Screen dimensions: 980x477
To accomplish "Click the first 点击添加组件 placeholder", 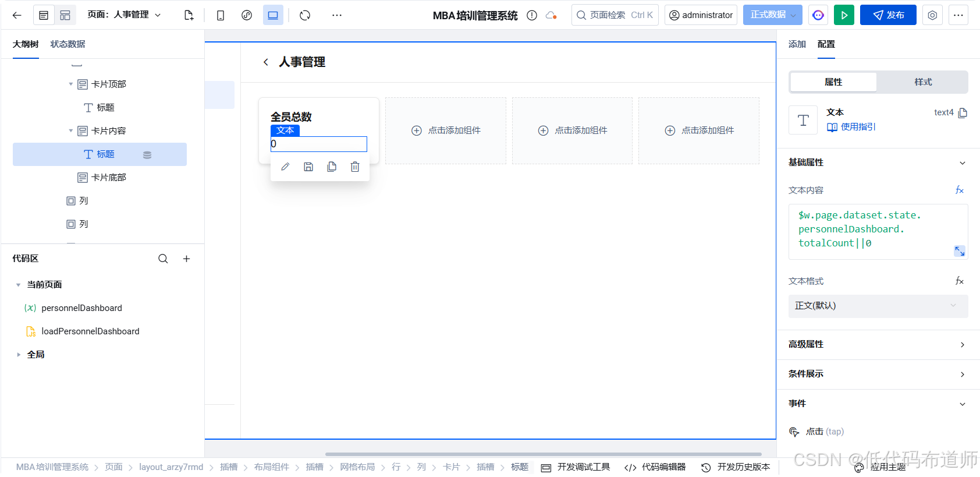I will (446, 130).
